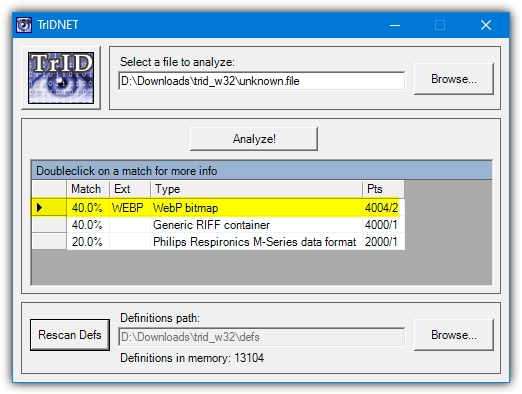Click the Definitions path field
Image resolution: width=522 pixels, height=394 pixels.
(x=262, y=337)
